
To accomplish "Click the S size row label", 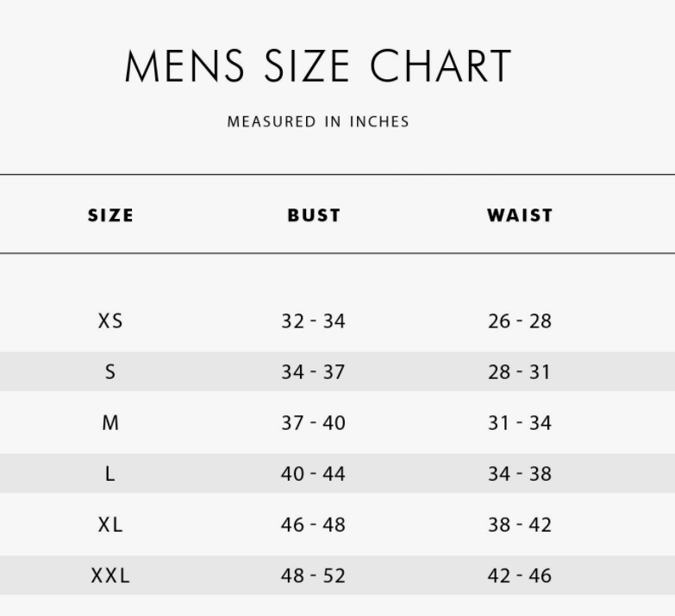I will click(x=110, y=372).
